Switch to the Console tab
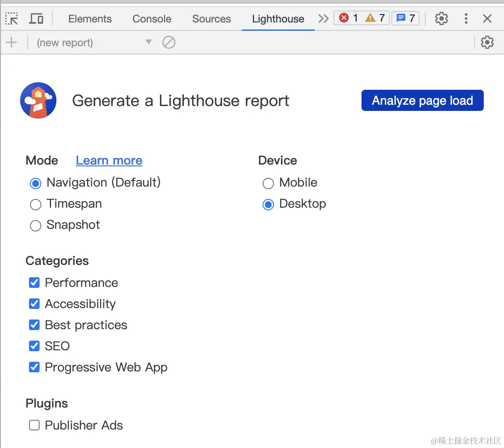Screen dimensions: 504x448 pos(152,18)
